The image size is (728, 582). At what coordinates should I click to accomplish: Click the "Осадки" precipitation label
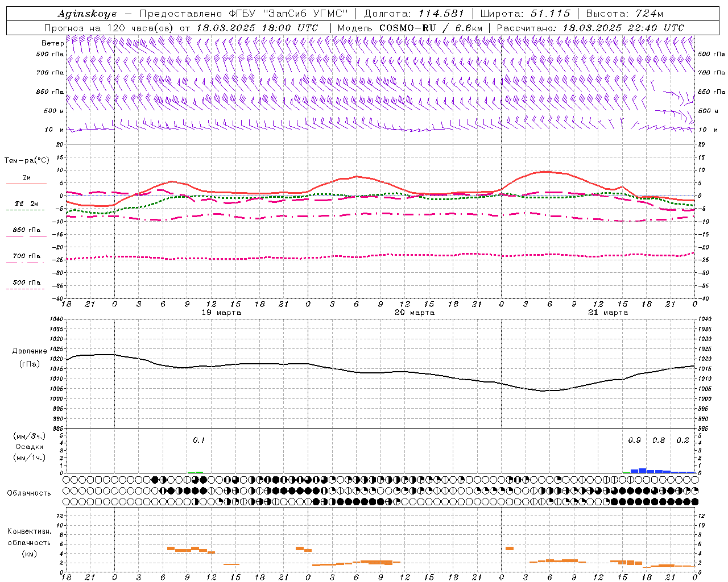(x=29, y=447)
